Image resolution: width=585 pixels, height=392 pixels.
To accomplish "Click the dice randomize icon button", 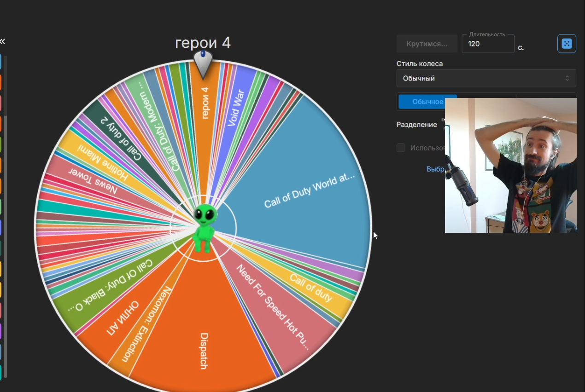I will click(x=567, y=44).
